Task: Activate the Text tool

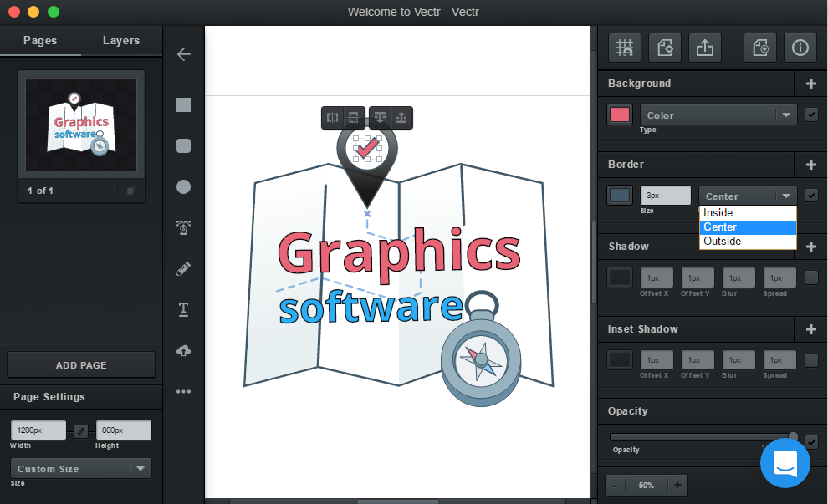Action: [183, 310]
